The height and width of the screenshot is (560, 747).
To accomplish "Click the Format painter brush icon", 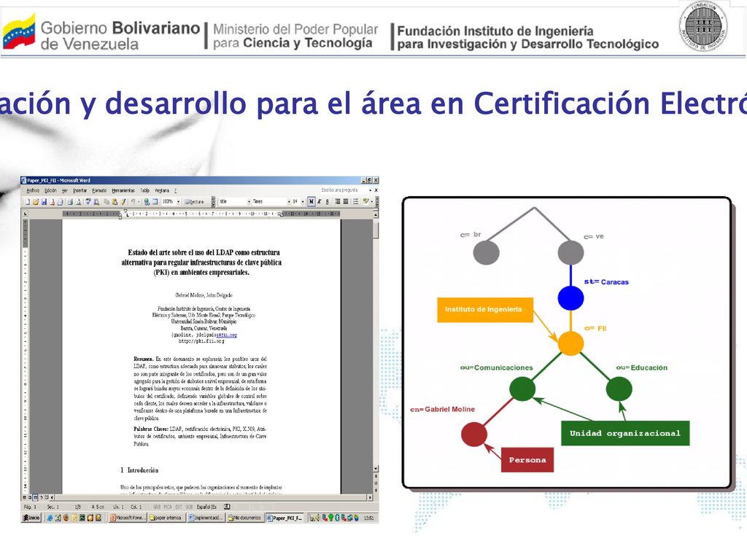I will pos(123,202).
